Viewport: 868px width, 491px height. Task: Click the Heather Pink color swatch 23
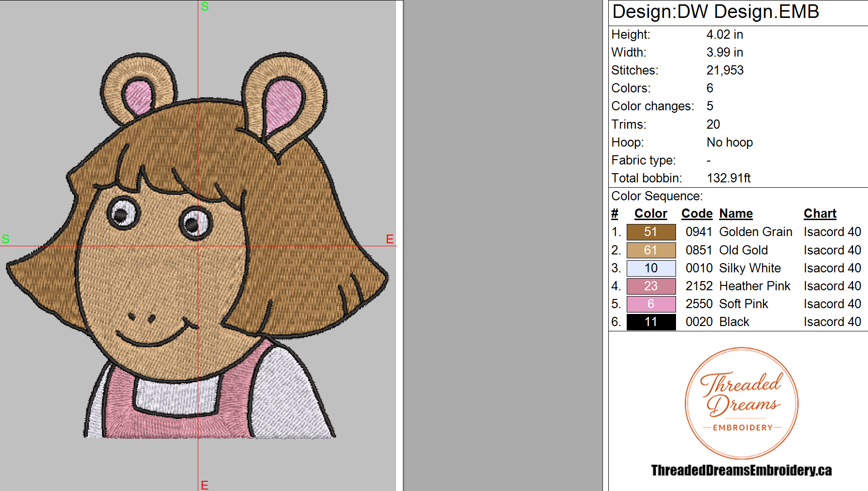651,286
